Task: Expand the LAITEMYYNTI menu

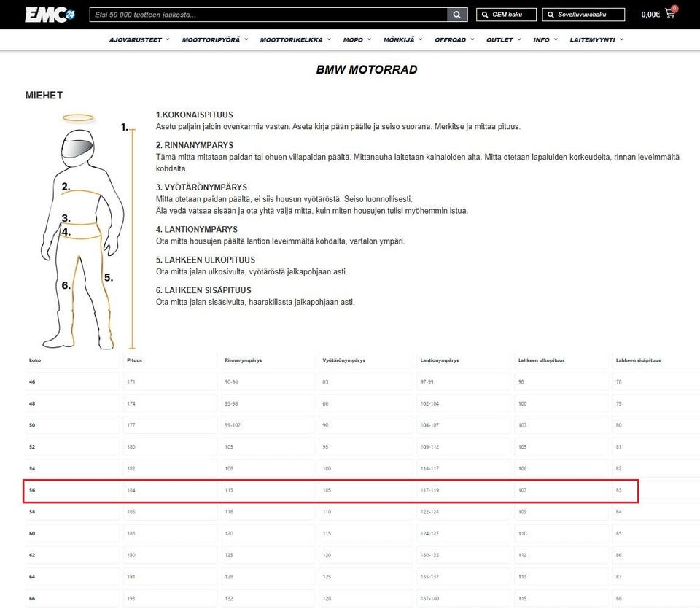Action: pyautogui.click(x=596, y=39)
